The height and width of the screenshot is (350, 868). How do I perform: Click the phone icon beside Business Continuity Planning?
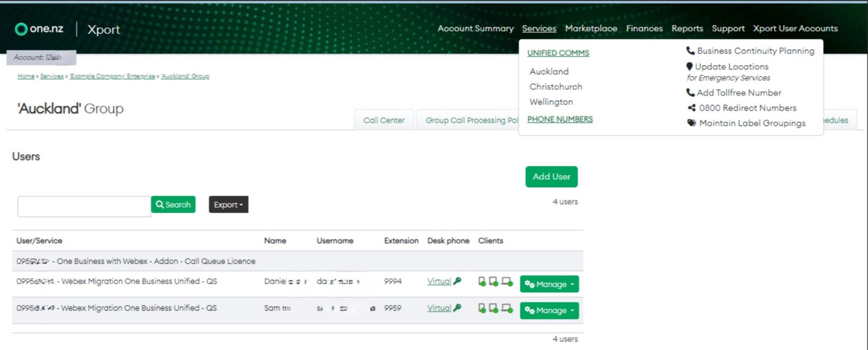690,51
